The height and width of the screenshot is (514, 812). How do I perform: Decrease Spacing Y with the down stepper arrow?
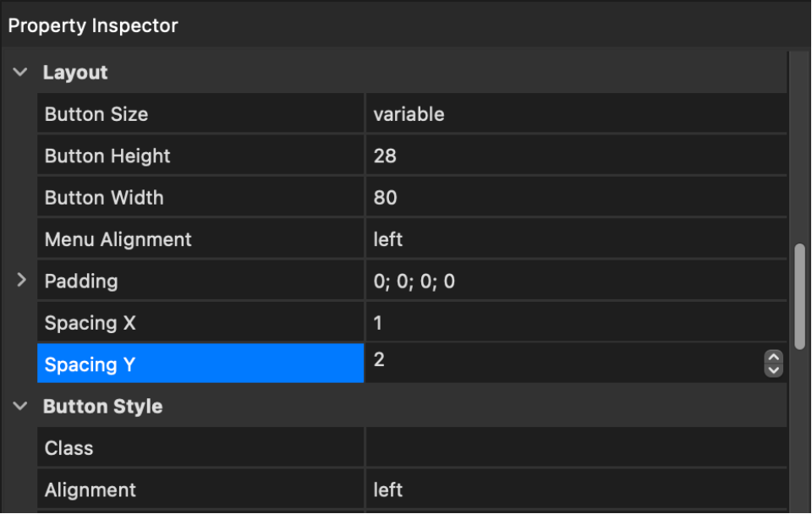tap(773, 370)
